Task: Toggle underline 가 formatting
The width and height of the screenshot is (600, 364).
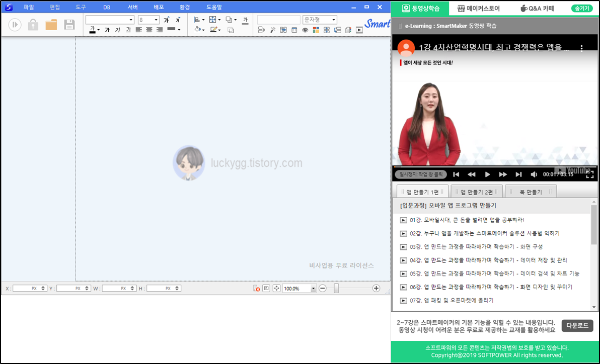Action: coord(128,30)
